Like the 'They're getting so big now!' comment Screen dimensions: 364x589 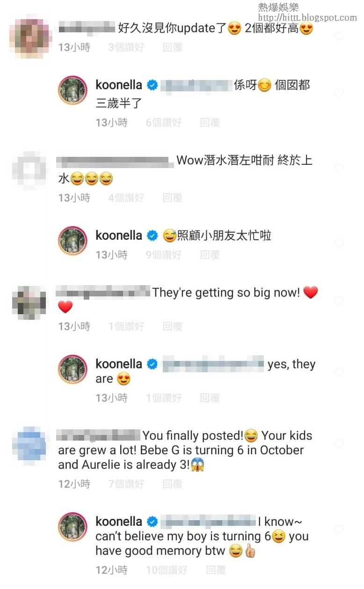pyautogui.click(x=339, y=301)
